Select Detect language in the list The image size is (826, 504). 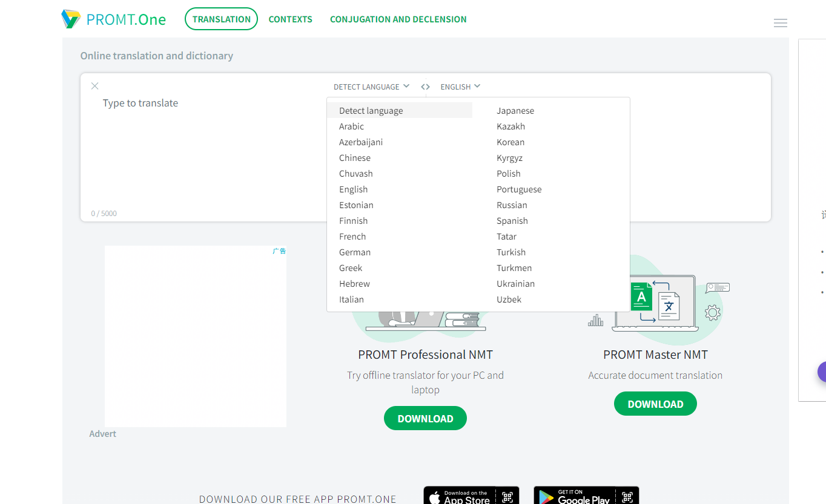point(371,111)
